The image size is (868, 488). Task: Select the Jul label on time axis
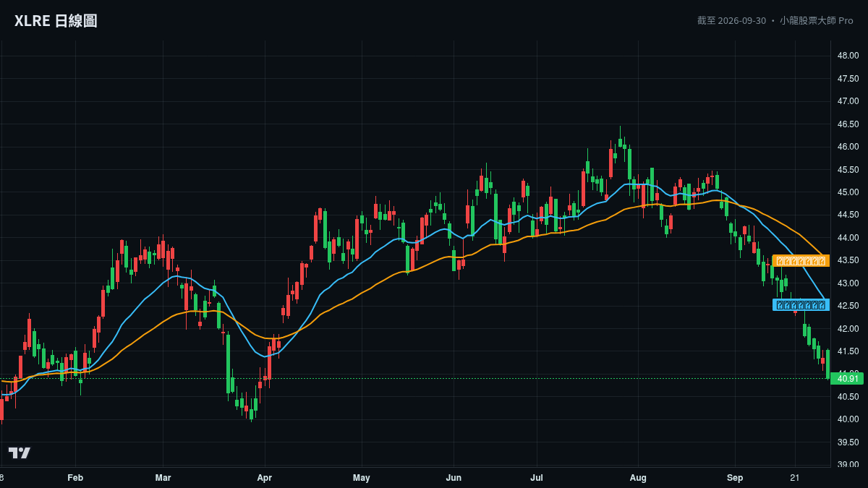click(537, 478)
